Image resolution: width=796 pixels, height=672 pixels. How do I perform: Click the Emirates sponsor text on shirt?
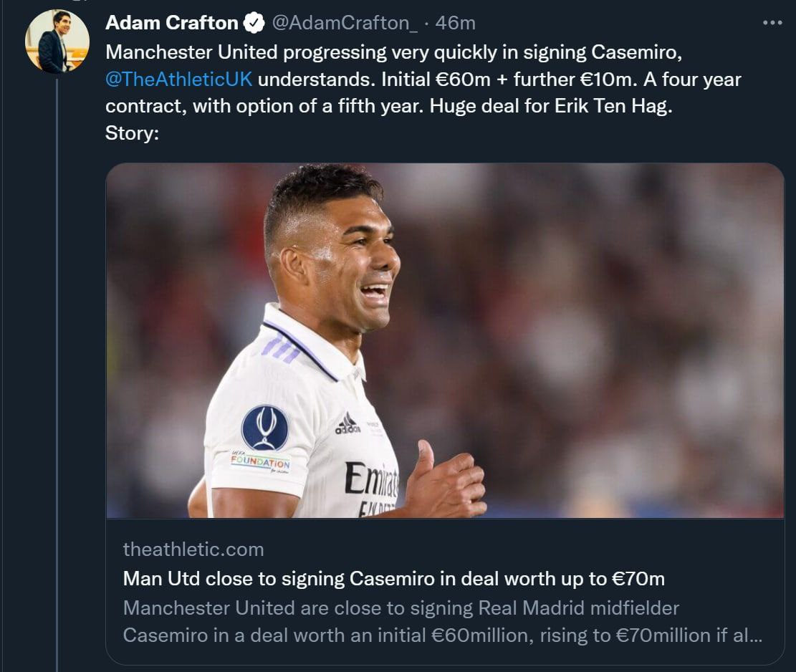(371, 479)
